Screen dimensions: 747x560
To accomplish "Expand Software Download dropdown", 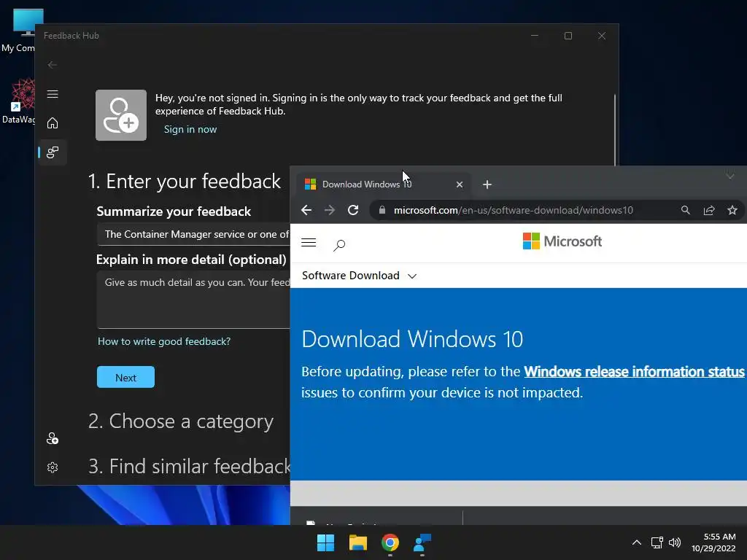I will 359,276.
